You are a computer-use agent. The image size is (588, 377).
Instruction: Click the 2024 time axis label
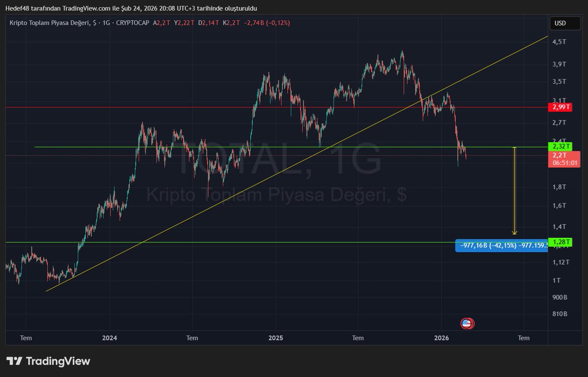coord(109,338)
